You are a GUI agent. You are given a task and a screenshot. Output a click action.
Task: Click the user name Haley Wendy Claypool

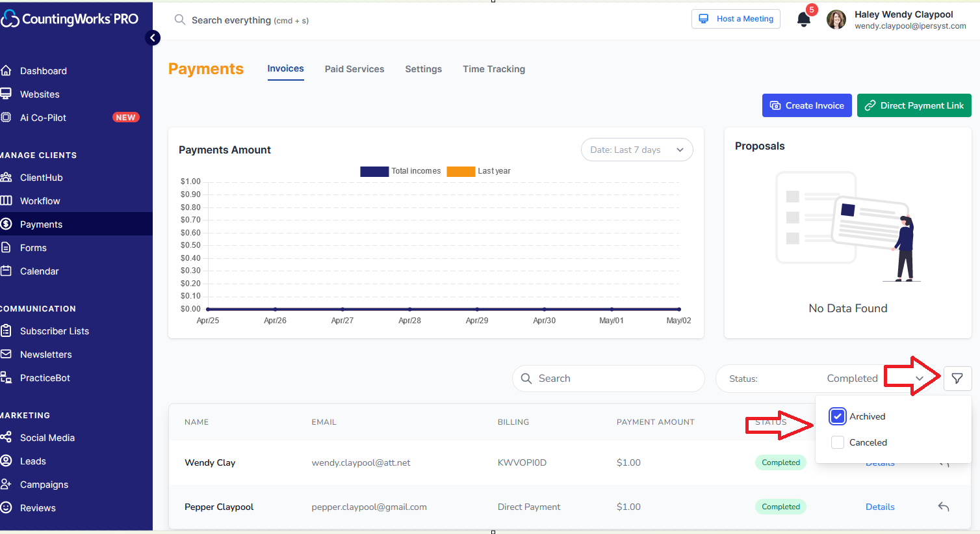coord(903,14)
